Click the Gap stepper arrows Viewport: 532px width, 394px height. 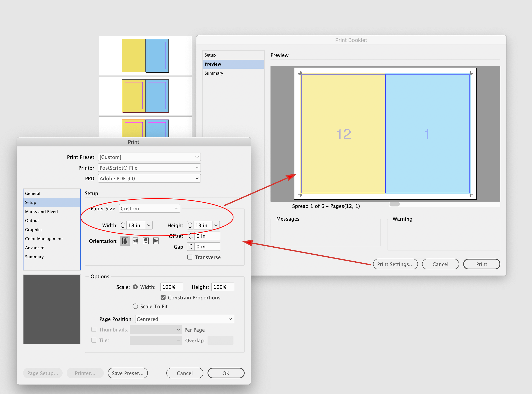[191, 247]
